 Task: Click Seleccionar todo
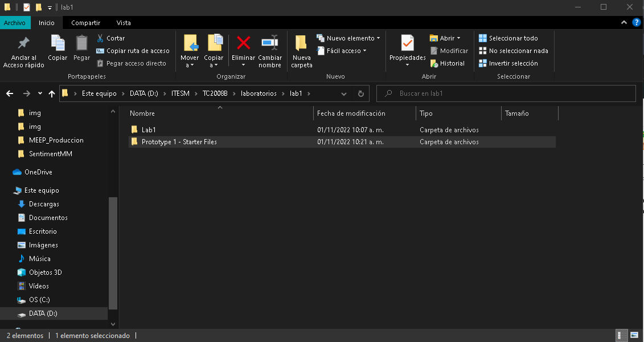(512, 38)
